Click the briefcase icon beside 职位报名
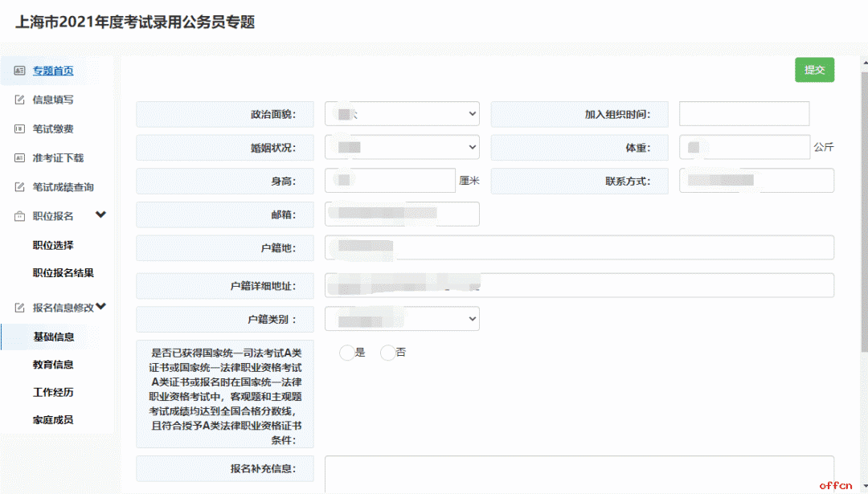Image resolution: width=868 pixels, height=494 pixels. pos(20,217)
